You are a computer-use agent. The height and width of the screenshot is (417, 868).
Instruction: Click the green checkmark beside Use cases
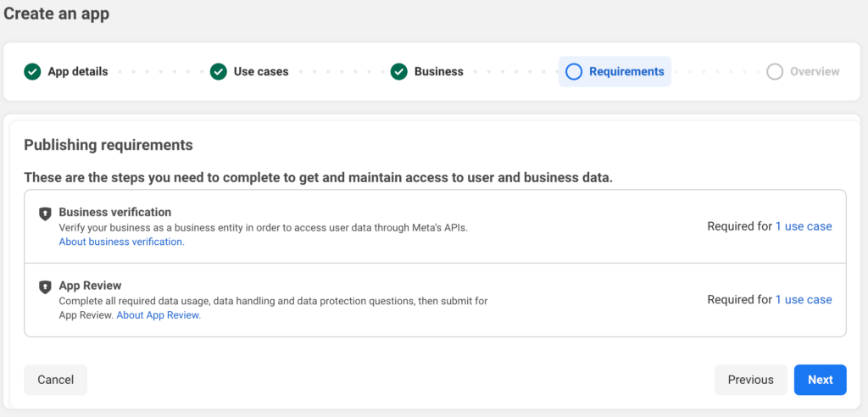pos(219,72)
